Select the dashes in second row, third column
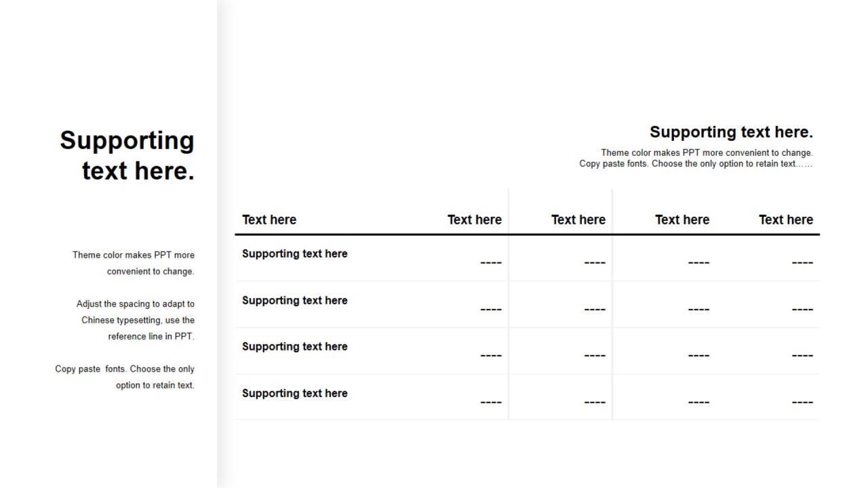 (595, 309)
